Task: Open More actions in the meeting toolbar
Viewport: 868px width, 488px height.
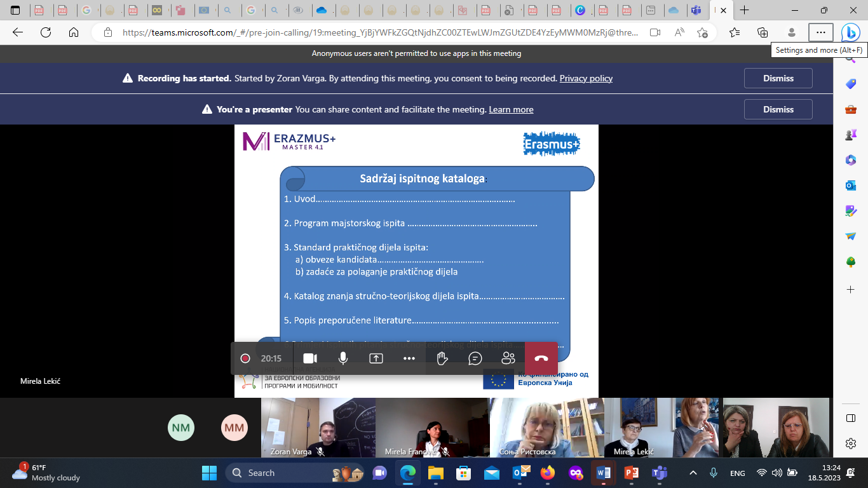Action: (409, 358)
